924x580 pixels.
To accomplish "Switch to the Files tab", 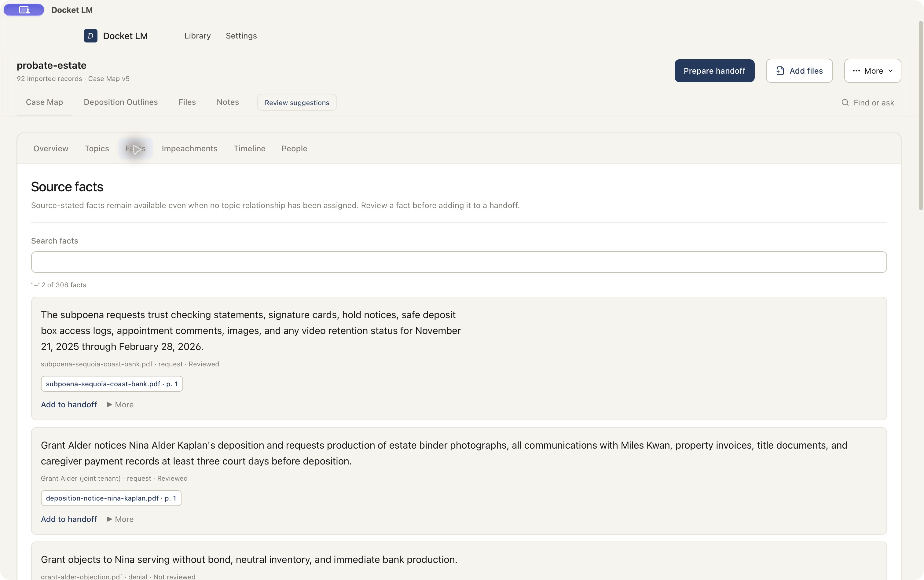I will pos(187,102).
